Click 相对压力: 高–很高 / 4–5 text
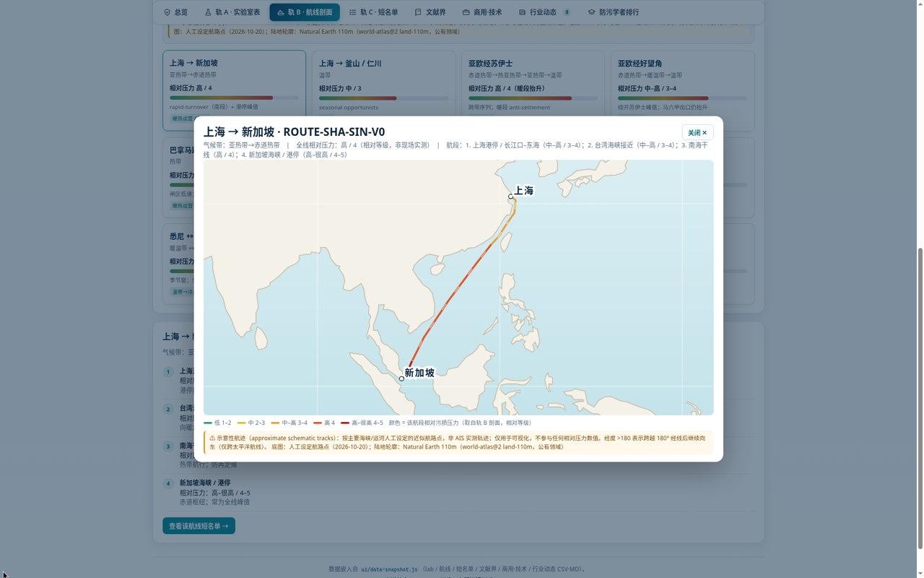The image size is (924, 578). point(215,493)
